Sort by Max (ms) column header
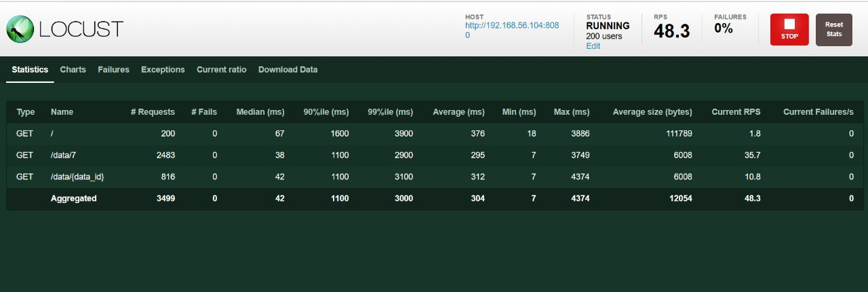Viewport: 868px width, 292px height. click(x=572, y=112)
